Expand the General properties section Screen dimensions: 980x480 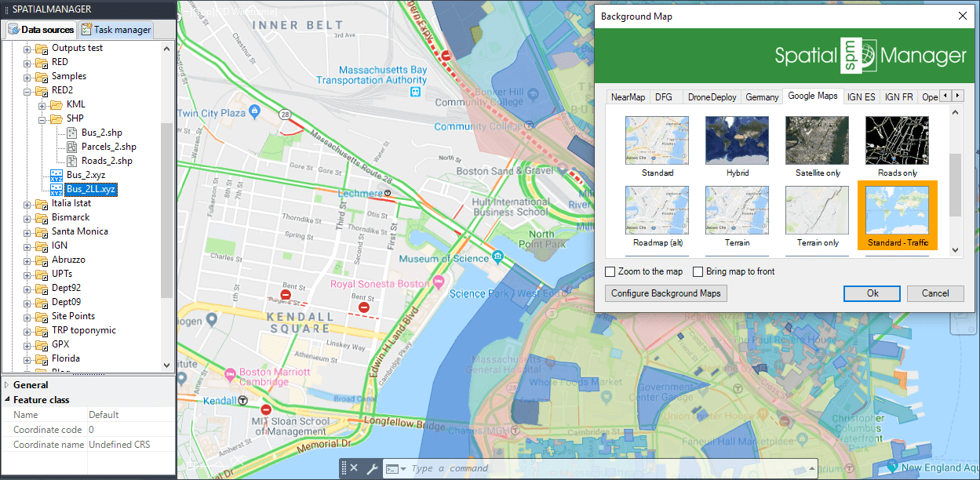[7, 385]
